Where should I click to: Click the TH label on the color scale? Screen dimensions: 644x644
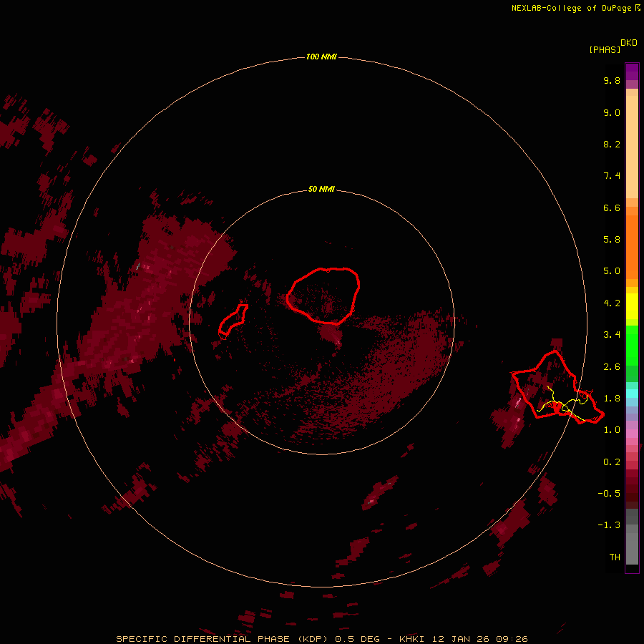pyautogui.click(x=615, y=557)
